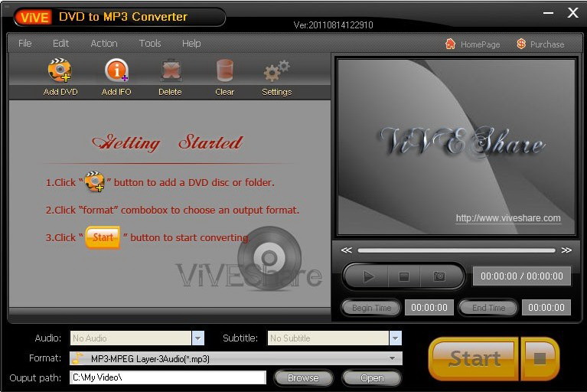Click the playback time counter display

coord(522,276)
